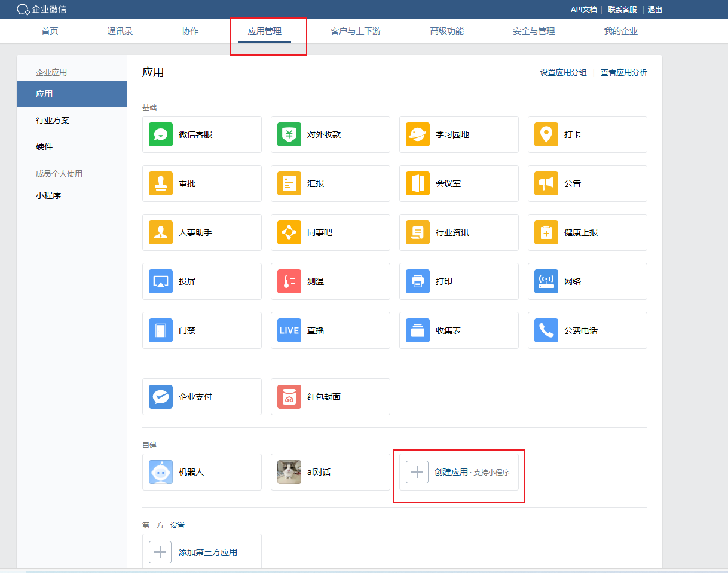Open the 打卡 location pin icon

coord(546,134)
